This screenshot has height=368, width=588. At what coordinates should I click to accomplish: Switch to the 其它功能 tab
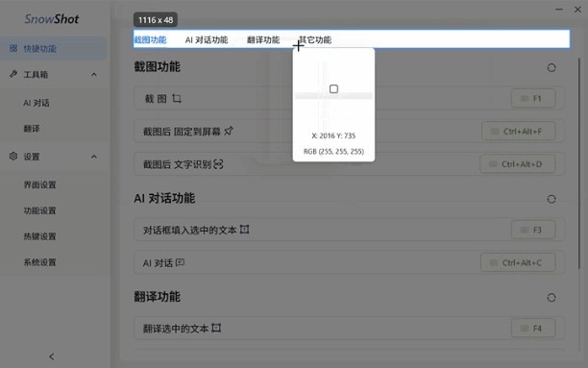pos(315,39)
